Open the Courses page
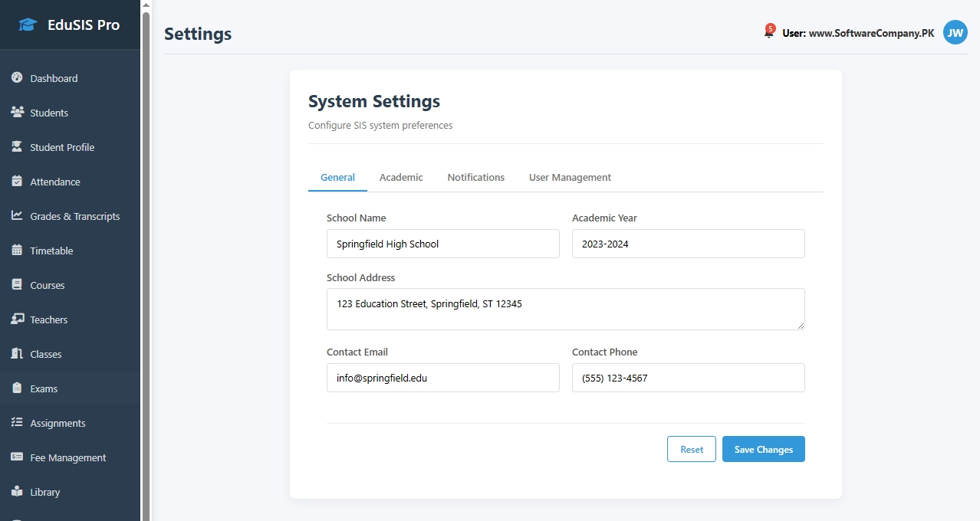The width and height of the screenshot is (980, 521). (x=47, y=285)
